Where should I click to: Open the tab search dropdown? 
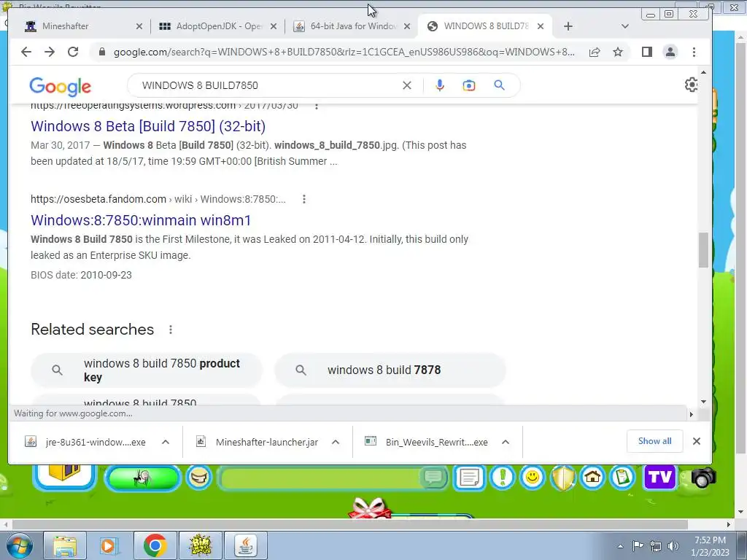click(x=625, y=26)
